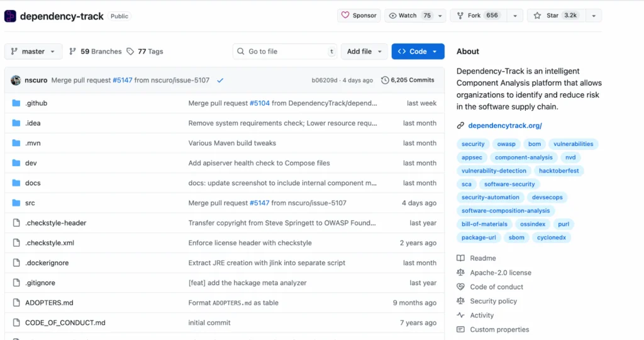The image size is (644, 340).
Task: Click the pulse Activity icon
Action: point(460,315)
